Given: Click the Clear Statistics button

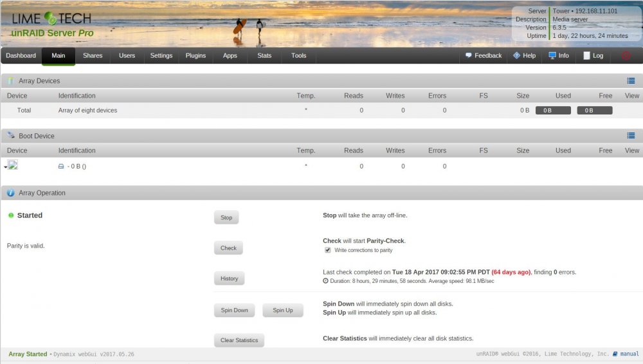Looking at the screenshot, I should pos(239,340).
